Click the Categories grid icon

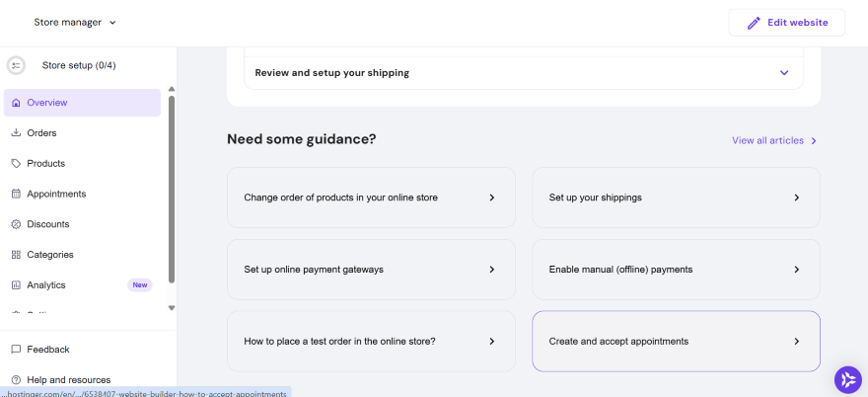point(16,255)
